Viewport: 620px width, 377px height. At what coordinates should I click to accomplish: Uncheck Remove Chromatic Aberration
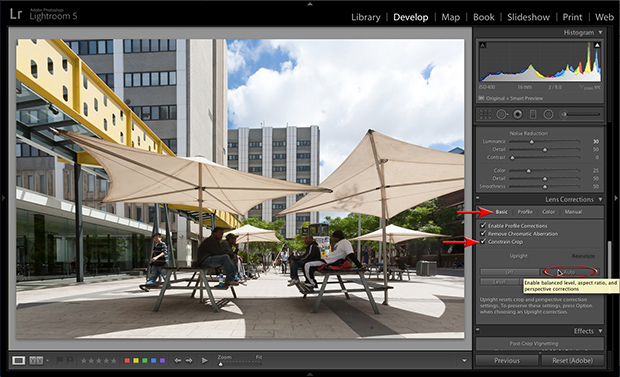[x=483, y=233]
